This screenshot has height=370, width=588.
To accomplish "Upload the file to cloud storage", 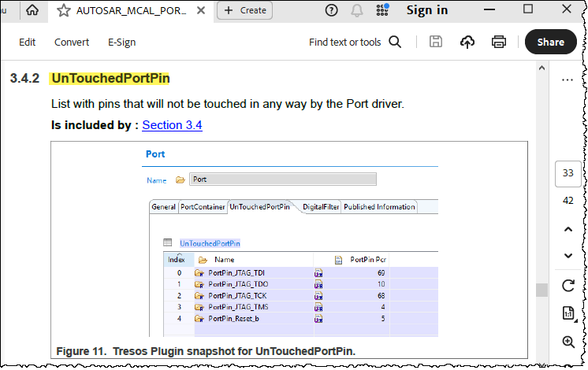I will (467, 42).
